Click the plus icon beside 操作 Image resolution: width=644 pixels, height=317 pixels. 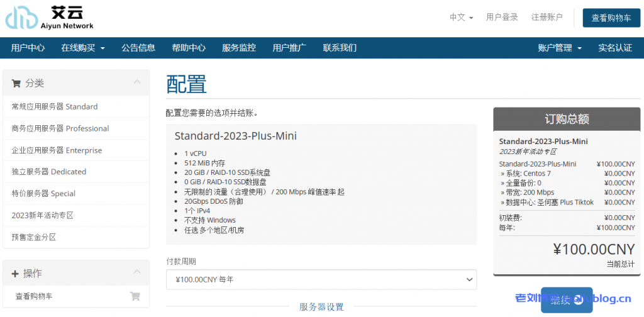(x=15, y=274)
